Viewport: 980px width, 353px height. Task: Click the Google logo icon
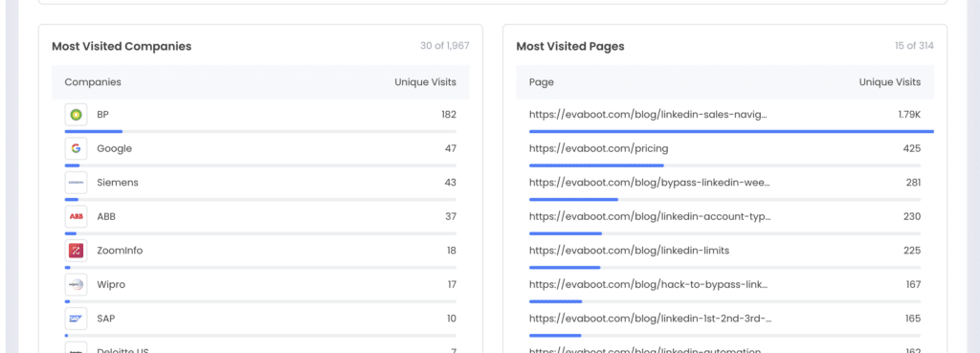tap(77, 148)
